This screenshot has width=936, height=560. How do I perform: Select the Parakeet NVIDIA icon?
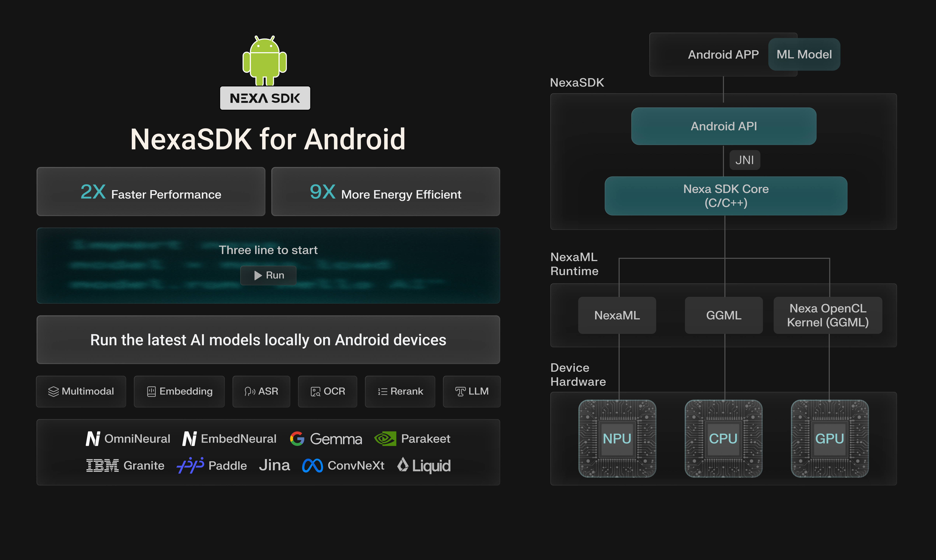coord(385,438)
